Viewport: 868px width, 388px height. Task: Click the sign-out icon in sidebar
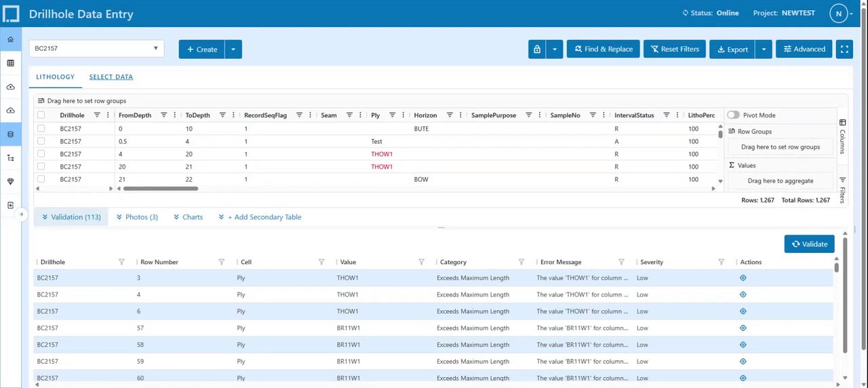(x=10, y=205)
